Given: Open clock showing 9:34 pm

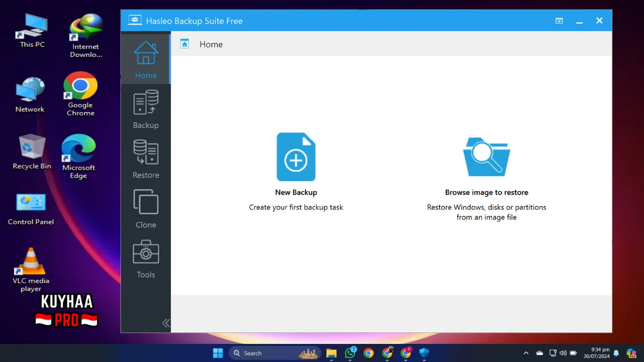Looking at the screenshot, I should pos(597,353).
